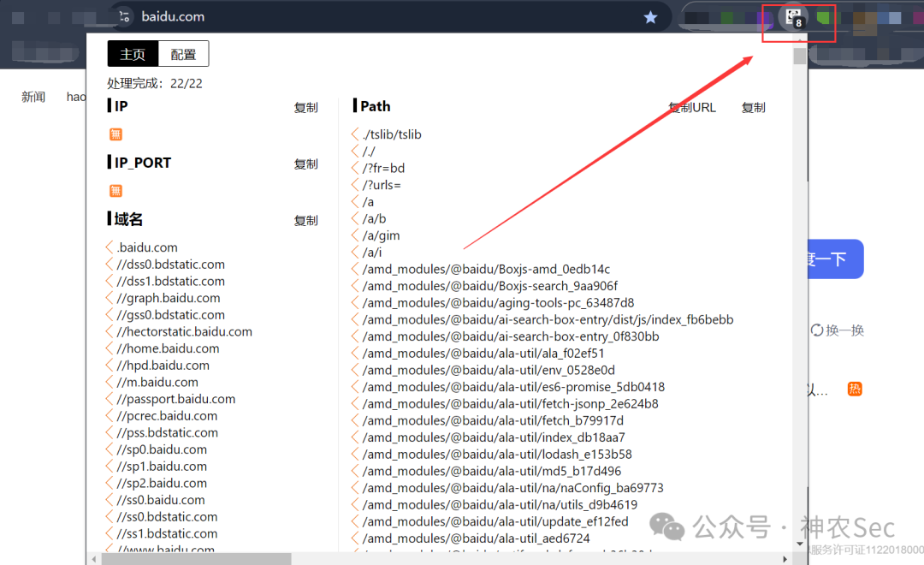Click the orange empty marker under IP_PORT
The image size is (924, 565).
pos(115,191)
